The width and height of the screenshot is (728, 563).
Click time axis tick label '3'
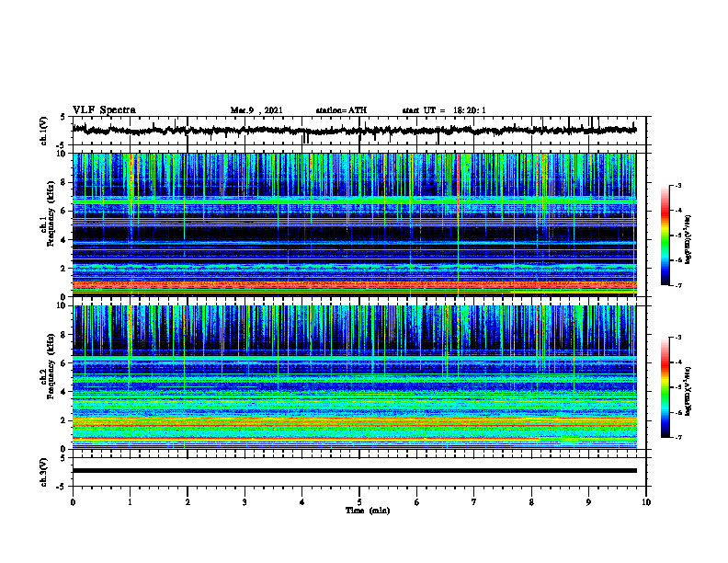tap(245, 502)
